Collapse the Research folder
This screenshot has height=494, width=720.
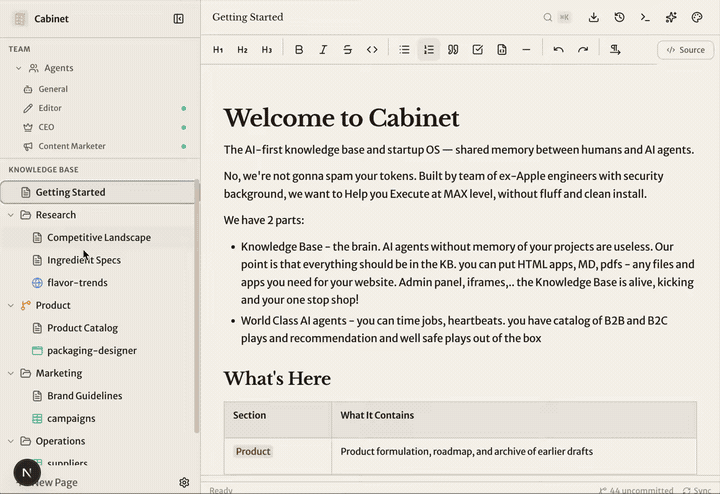11,215
